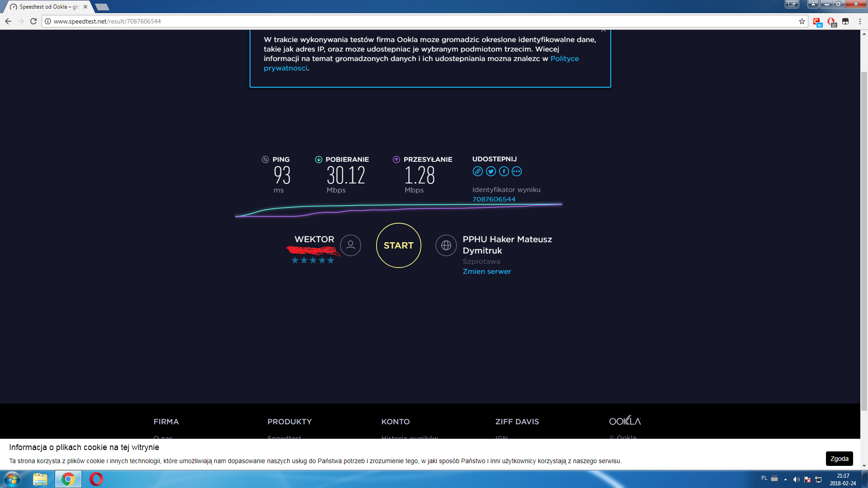Click the server location Szprotawa
Screen dimensions: 868x488
(481, 262)
